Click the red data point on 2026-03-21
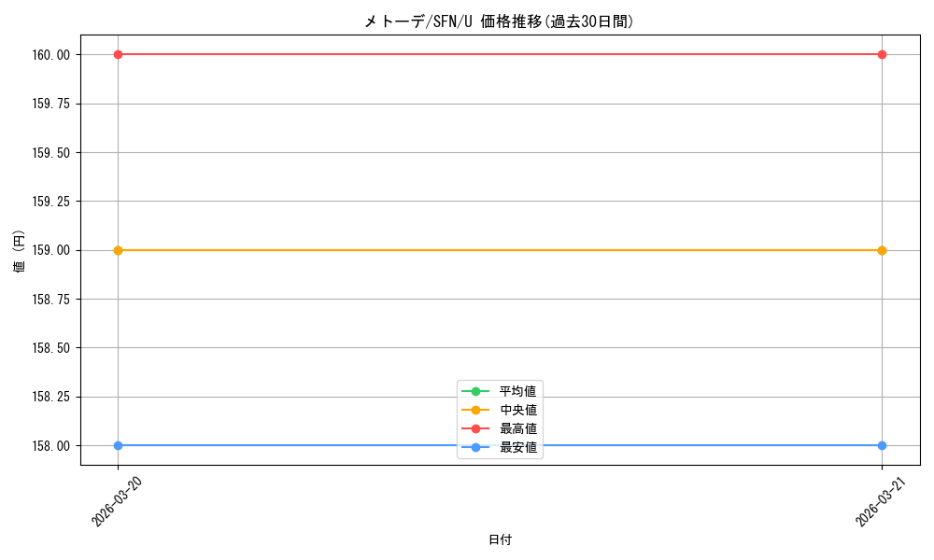 pos(882,54)
